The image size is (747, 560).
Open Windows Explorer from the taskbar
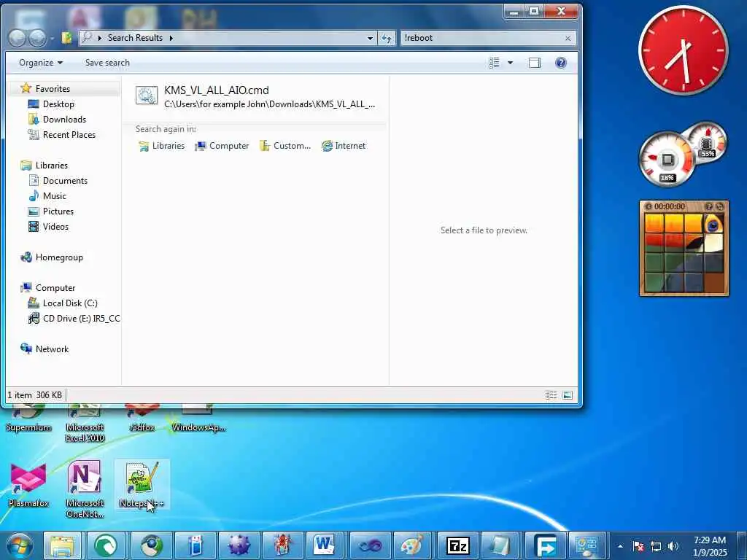pos(63,545)
